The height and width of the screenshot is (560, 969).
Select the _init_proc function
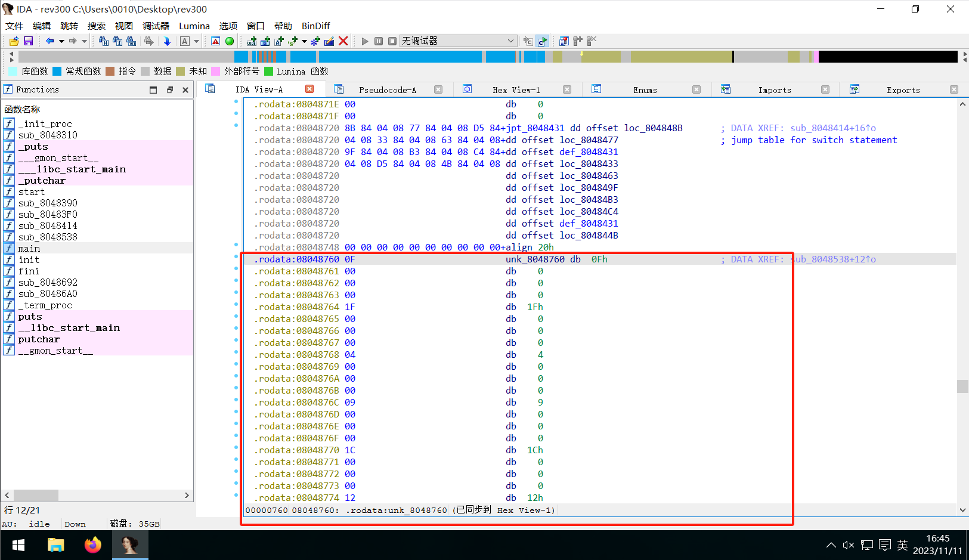pyautogui.click(x=98, y=123)
